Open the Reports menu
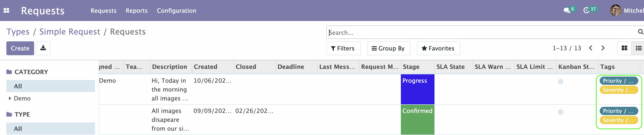The width and height of the screenshot is (644, 135). pyautogui.click(x=137, y=11)
